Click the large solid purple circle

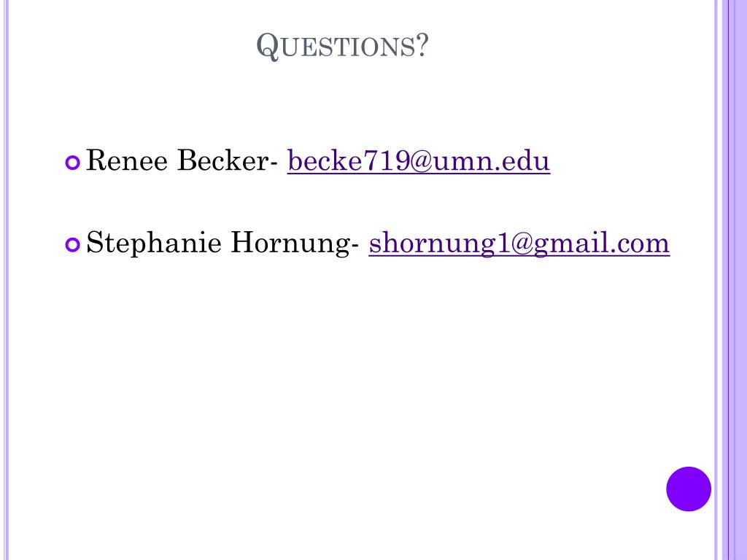(x=689, y=489)
